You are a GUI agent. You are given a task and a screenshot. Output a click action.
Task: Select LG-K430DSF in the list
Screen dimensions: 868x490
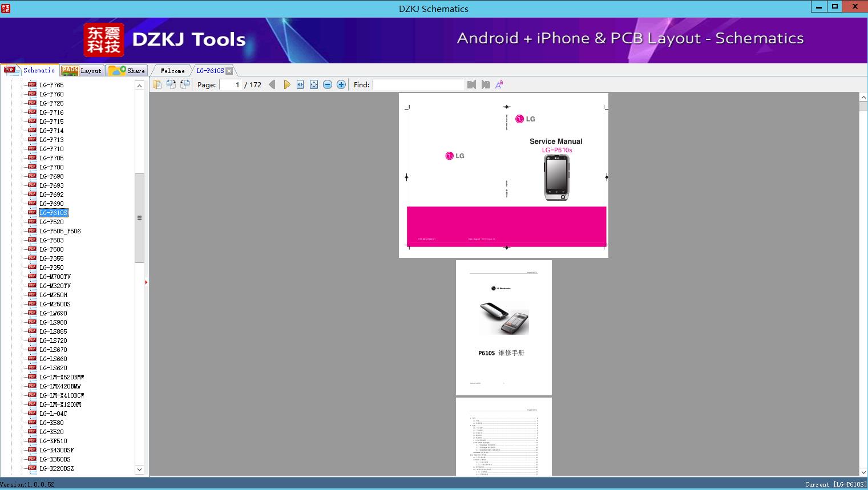[56, 450]
